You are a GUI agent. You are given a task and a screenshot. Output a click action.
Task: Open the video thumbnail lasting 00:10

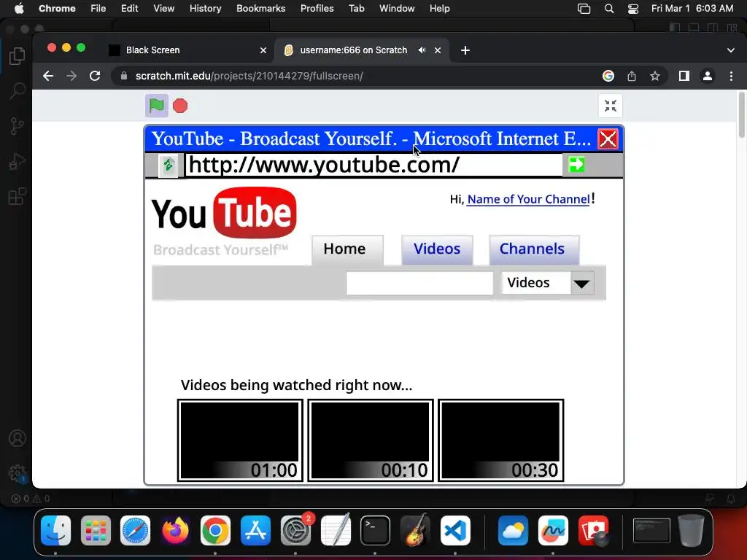[371, 440]
